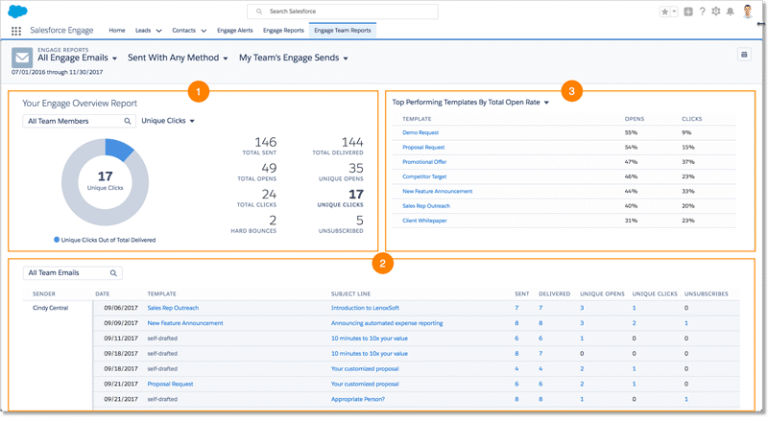Open user profile avatar
Image resolution: width=768 pixels, height=421 pixels.
coord(747,11)
